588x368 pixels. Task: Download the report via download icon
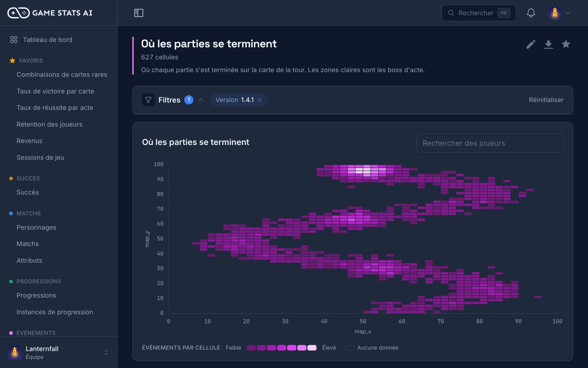tap(548, 44)
